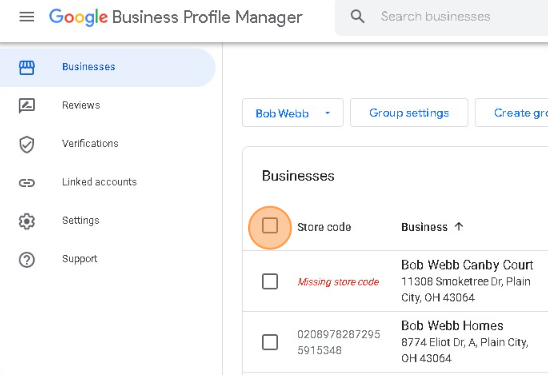
Task: Click the Group settings button
Action: point(409,113)
